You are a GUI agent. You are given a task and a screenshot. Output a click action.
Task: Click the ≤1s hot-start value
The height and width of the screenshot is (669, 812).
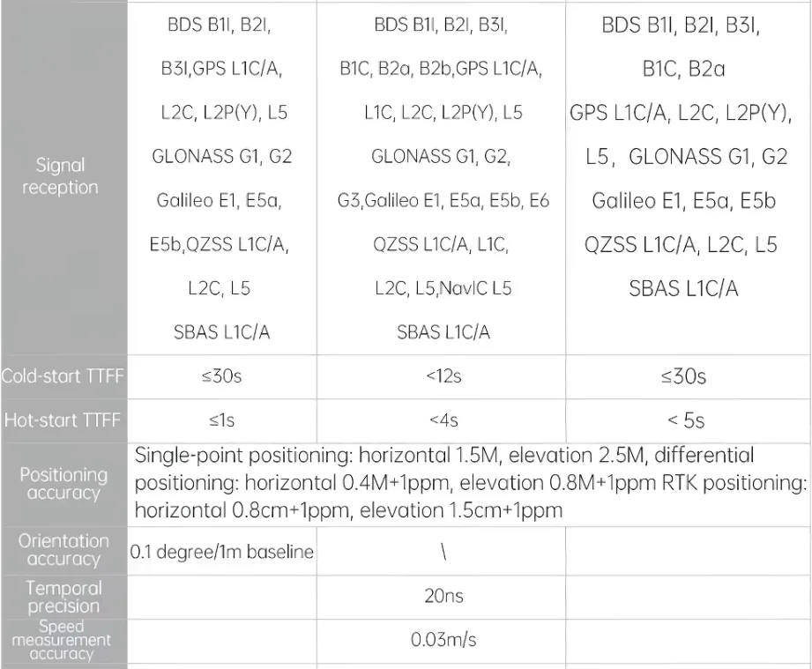(x=222, y=420)
